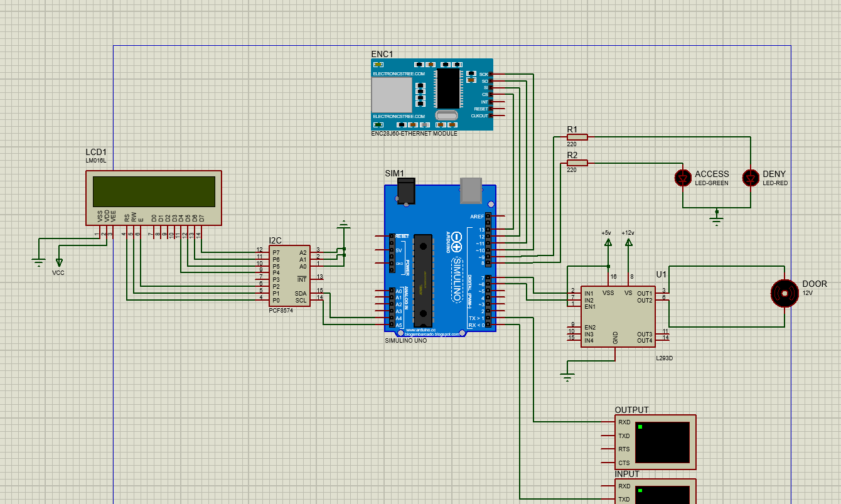Click the EN2 pin label on L293D
This screenshot has height=504, width=841.
pyautogui.click(x=589, y=327)
